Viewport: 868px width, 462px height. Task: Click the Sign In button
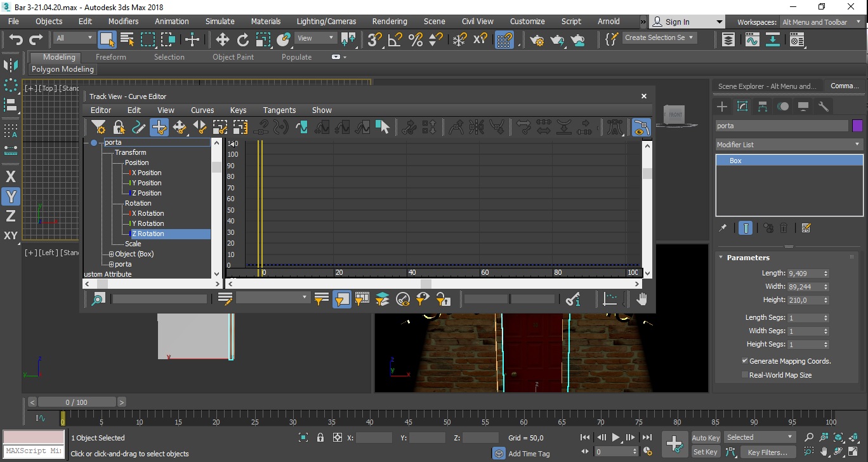[687, 22]
